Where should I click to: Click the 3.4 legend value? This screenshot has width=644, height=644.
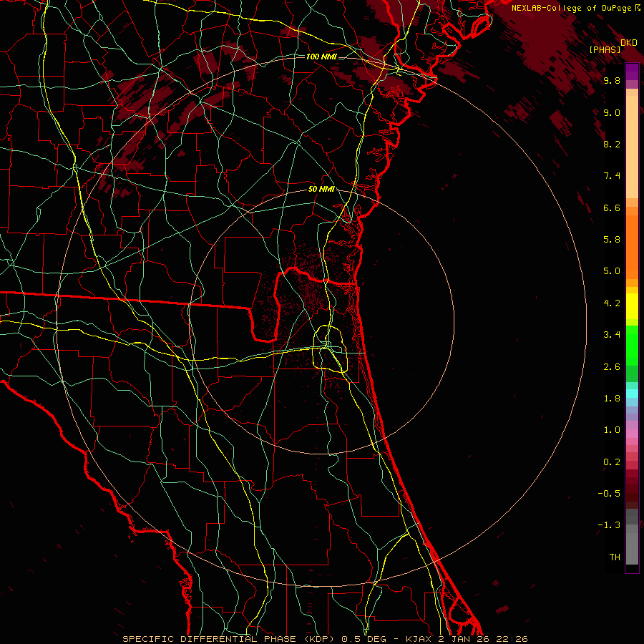[612, 335]
